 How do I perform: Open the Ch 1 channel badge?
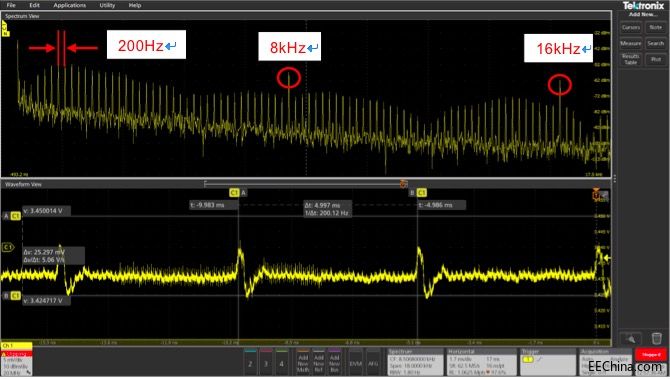point(16,359)
